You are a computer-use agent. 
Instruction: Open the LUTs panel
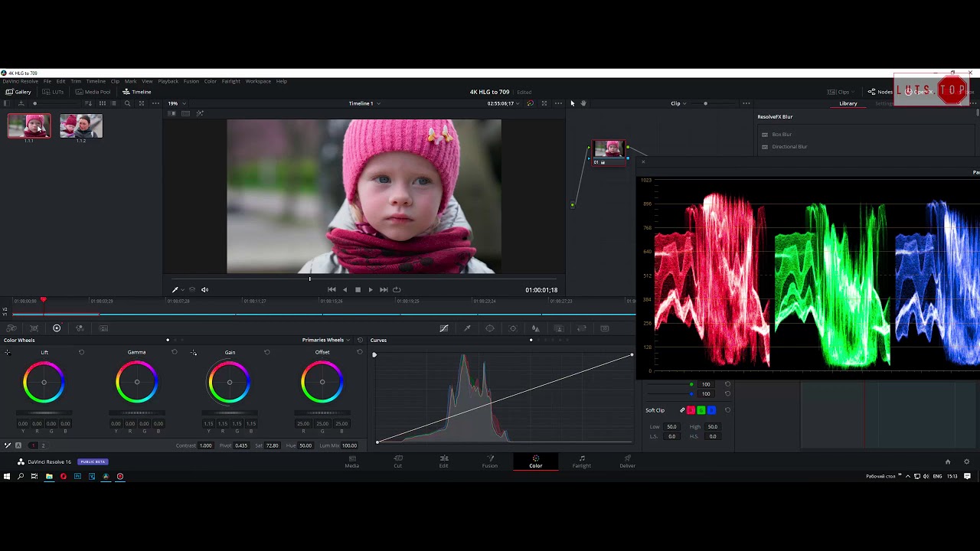point(54,92)
